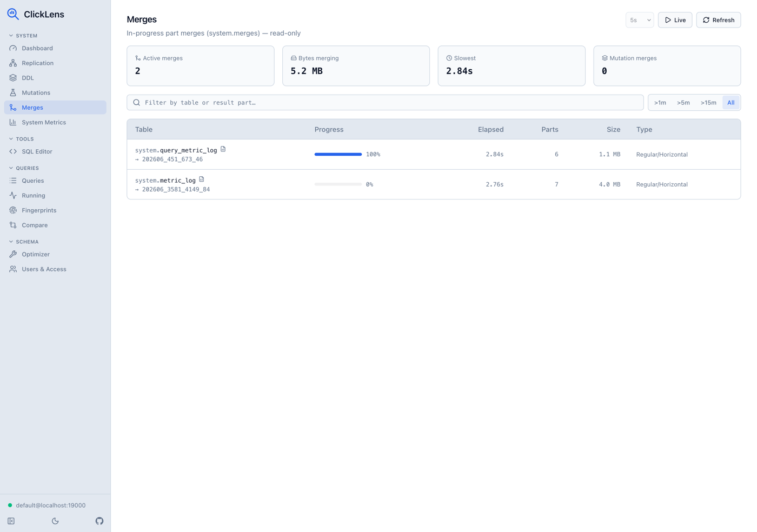Click the Mutation merges card
The image size is (757, 532).
tap(667, 66)
